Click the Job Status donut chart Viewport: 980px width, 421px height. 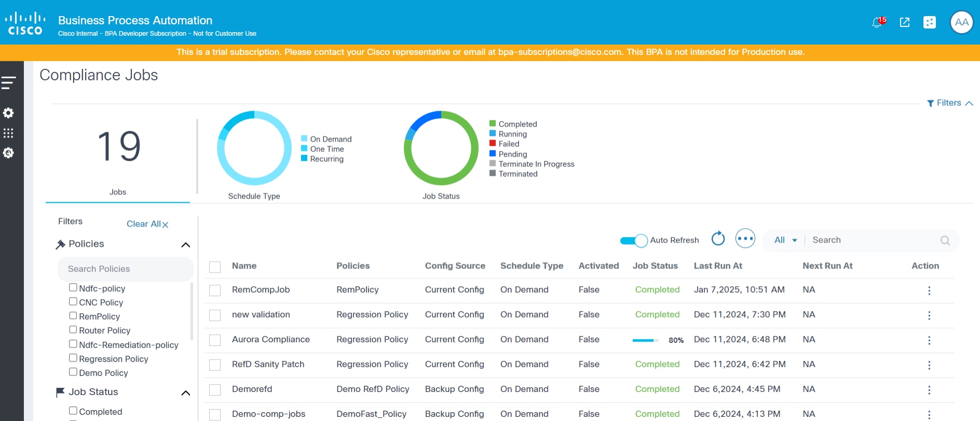(441, 148)
